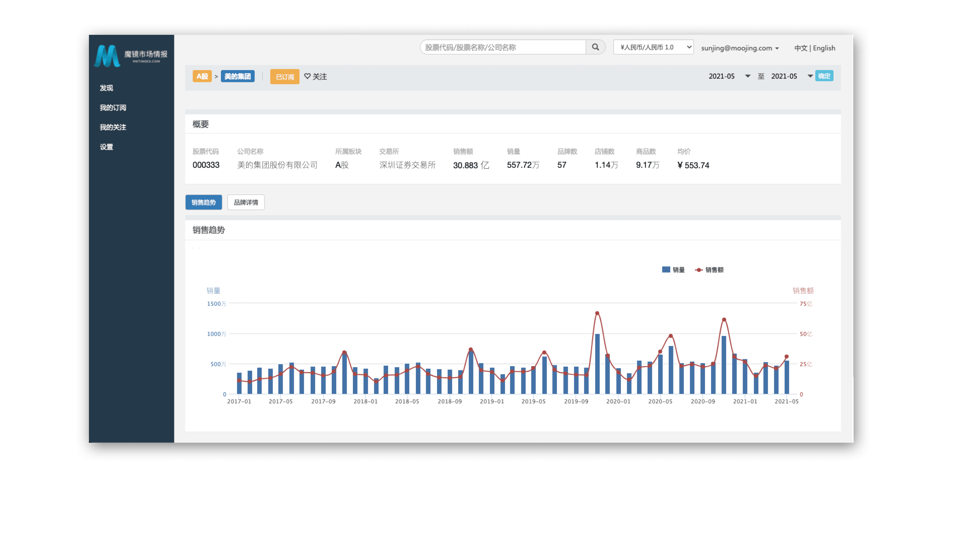Click the 确定 confirm button
Screen dimensions: 971x560
click(x=824, y=76)
